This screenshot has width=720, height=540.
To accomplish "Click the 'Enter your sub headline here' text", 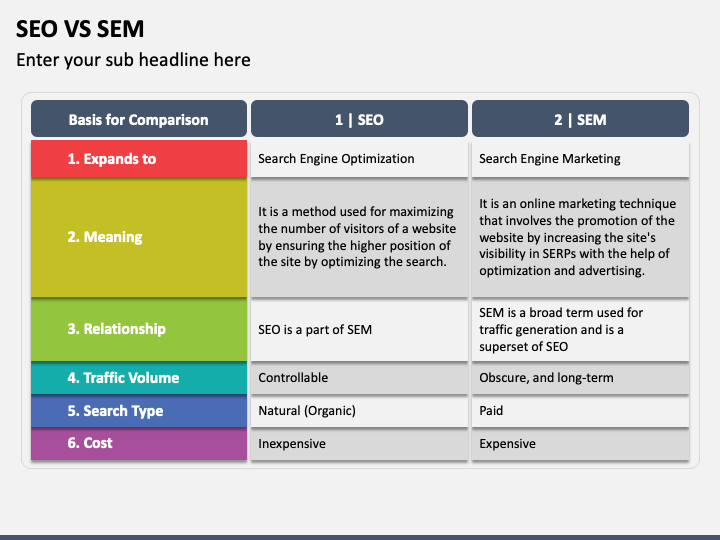I will pos(133,60).
